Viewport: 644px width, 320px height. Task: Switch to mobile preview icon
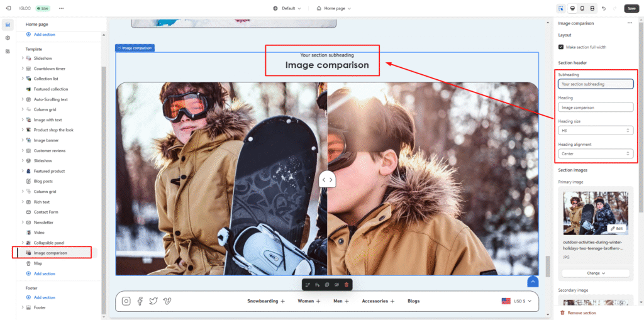(x=582, y=8)
